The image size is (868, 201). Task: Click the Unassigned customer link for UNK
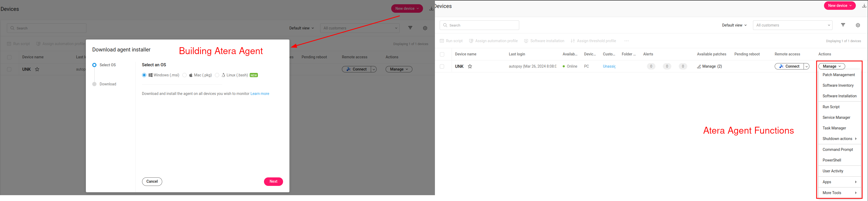point(609,67)
